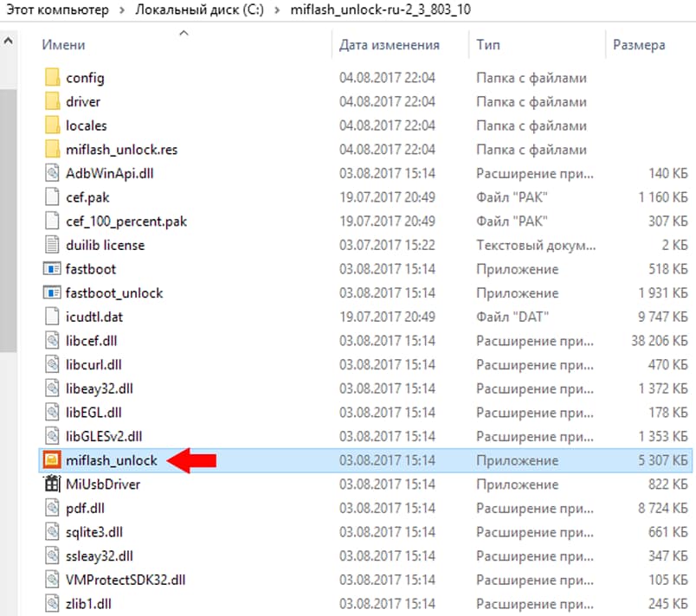Click the locales folder icon

(x=52, y=125)
